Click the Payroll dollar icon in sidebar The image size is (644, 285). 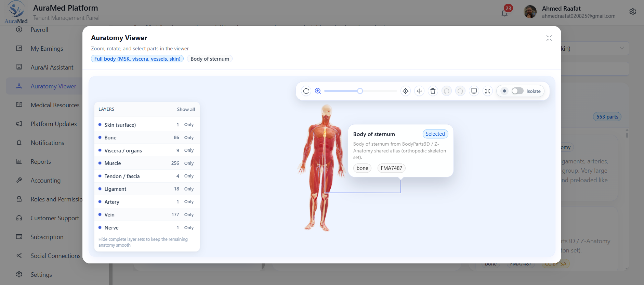[19, 29]
